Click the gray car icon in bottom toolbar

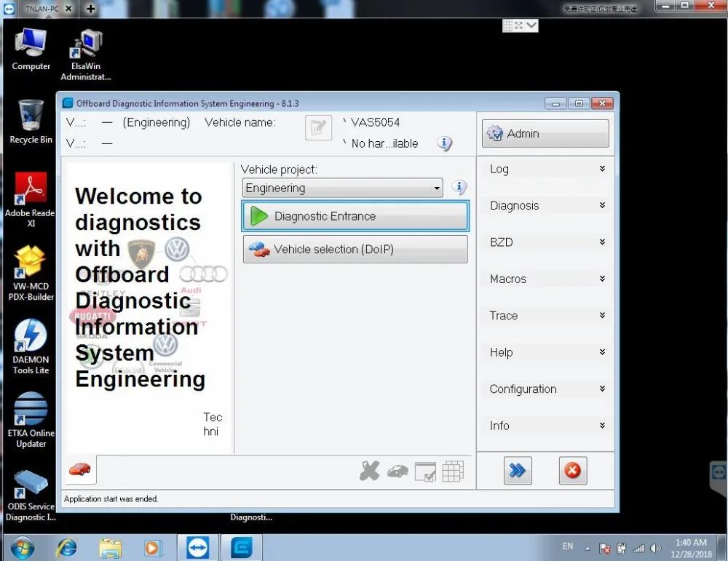click(398, 472)
